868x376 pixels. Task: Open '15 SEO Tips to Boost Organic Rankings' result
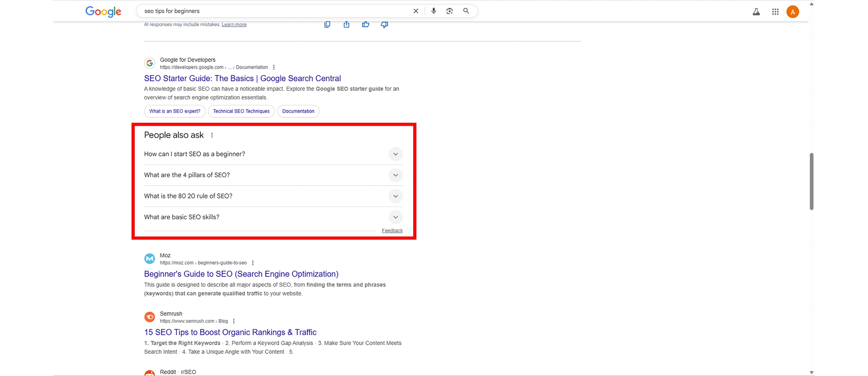230,332
